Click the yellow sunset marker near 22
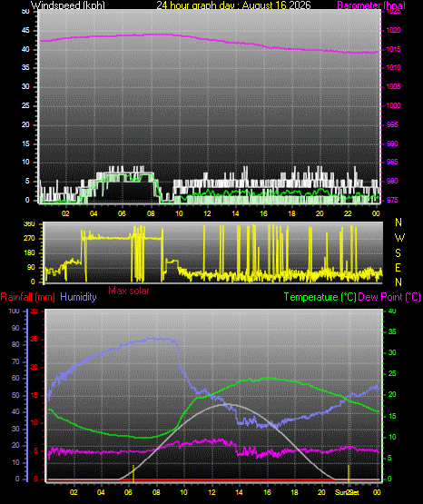 click(x=349, y=474)
